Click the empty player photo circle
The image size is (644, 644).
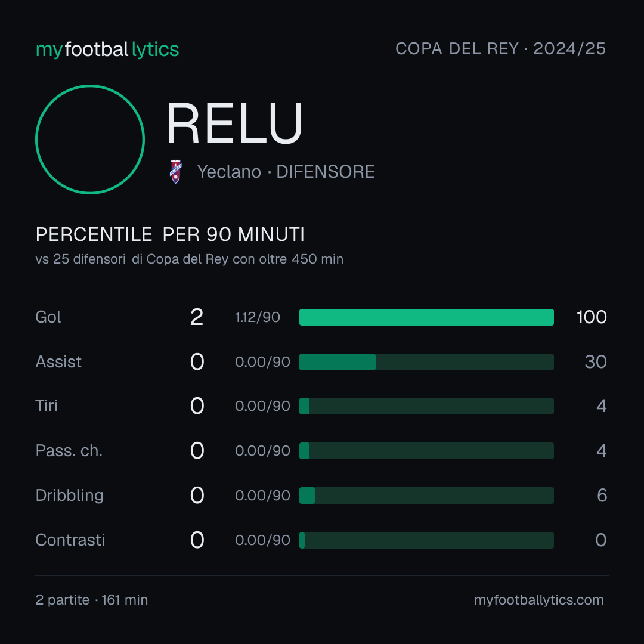pyautogui.click(x=90, y=140)
